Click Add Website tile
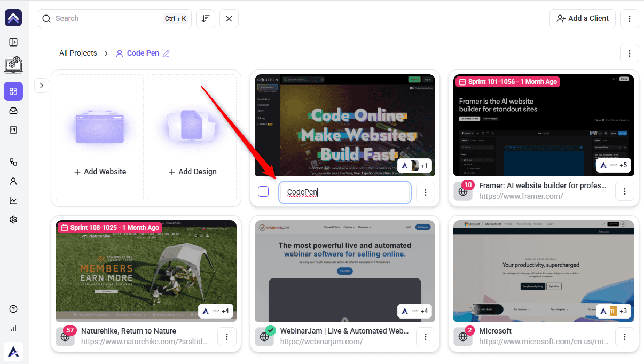This screenshot has height=364, width=644. click(x=100, y=138)
